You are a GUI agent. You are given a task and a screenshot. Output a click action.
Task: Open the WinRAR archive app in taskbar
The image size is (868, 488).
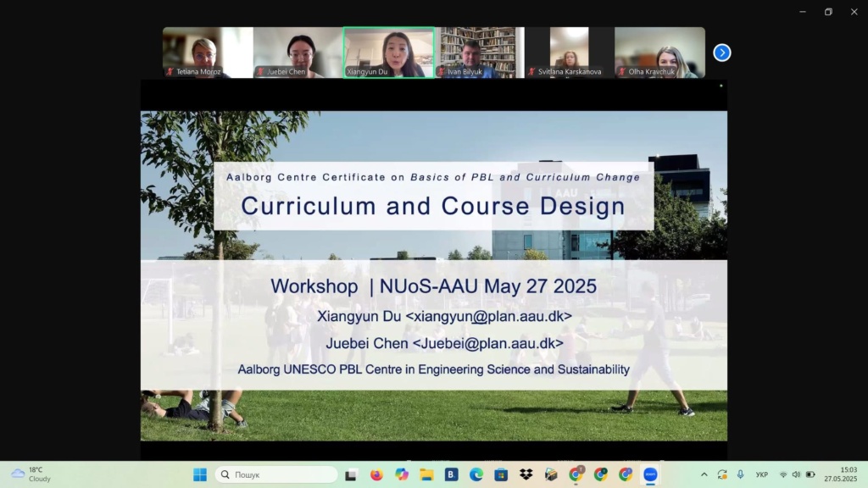pyautogui.click(x=551, y=474)
